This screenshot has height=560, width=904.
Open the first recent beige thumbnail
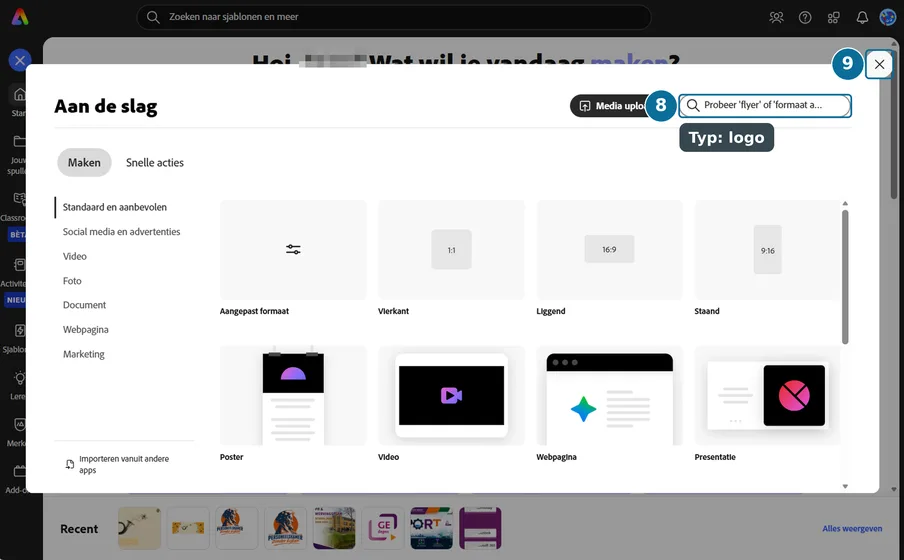pos(140,528)
